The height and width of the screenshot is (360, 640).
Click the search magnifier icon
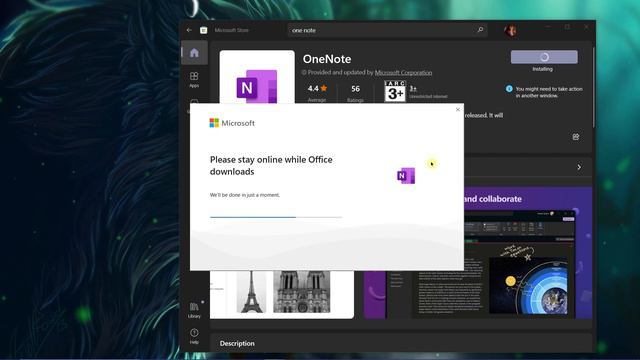pyautogui.click(x=480, y=30)
